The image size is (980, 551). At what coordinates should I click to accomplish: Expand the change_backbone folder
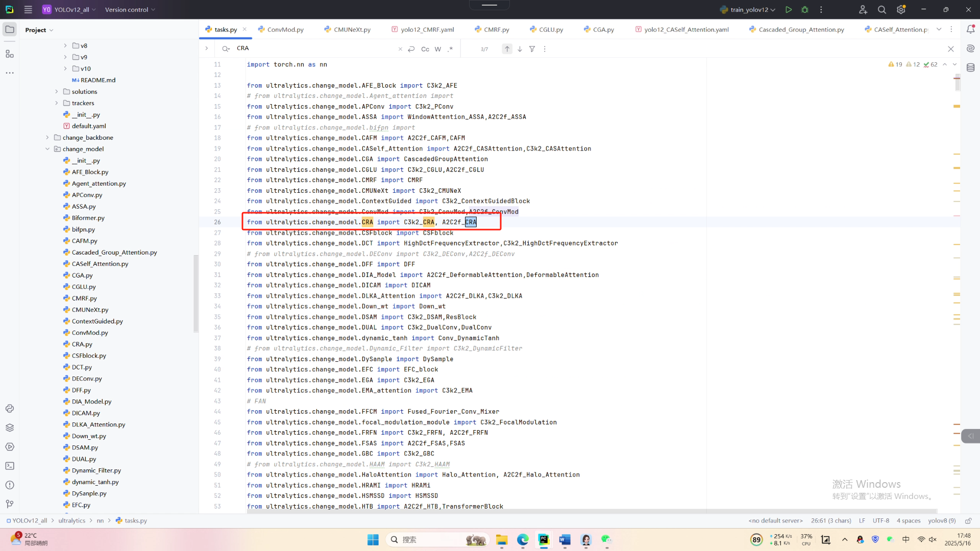[x=47, y=138]
